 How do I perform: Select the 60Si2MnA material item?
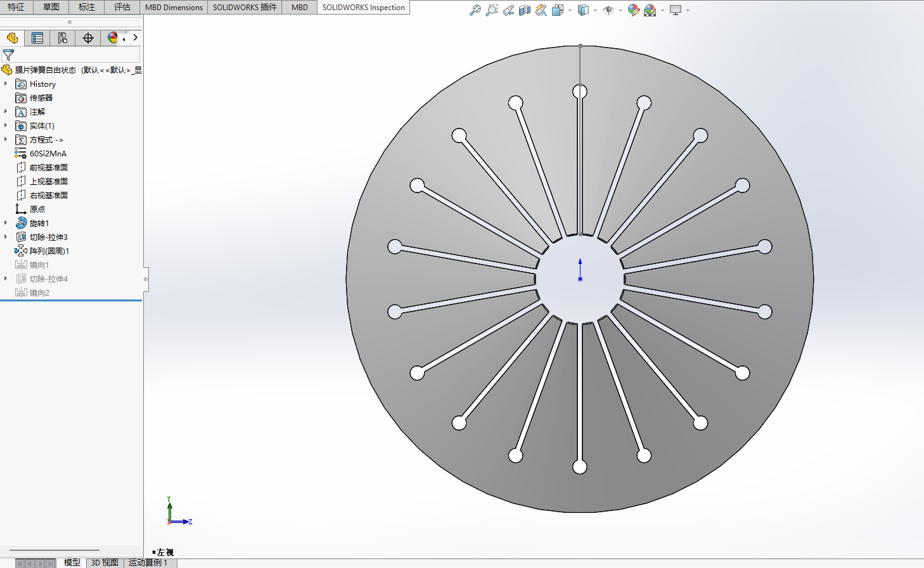48,153
